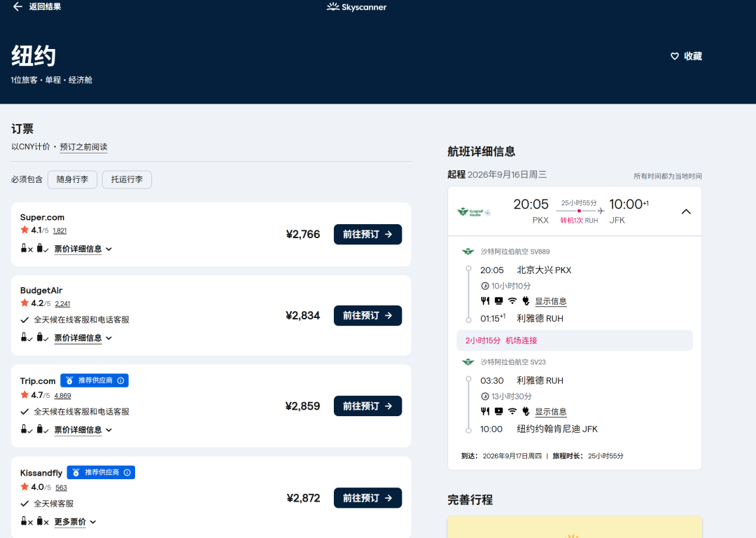
Task: Click the Wi-Fi icon for flight SV23
Action: click(x=512, y=411)
